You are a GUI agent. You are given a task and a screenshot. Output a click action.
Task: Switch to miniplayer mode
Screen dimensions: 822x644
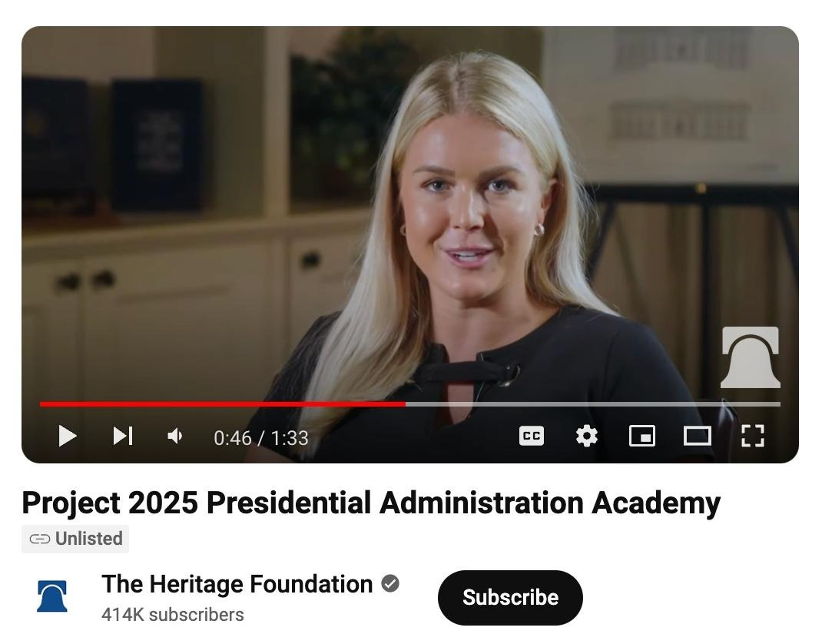click(x=641, y=437)
